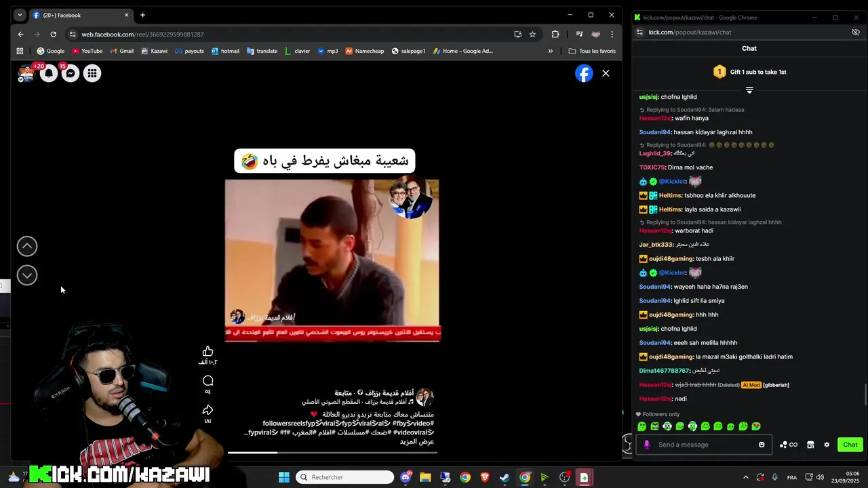Open Kick channel points infinity icon
This screenshot has height=488, width=868.
789,445
